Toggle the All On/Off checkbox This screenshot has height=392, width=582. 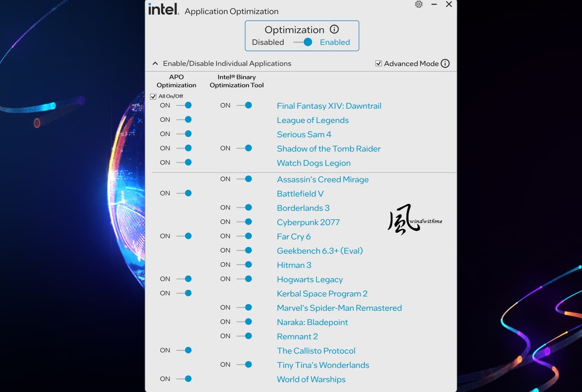(153, 96)
